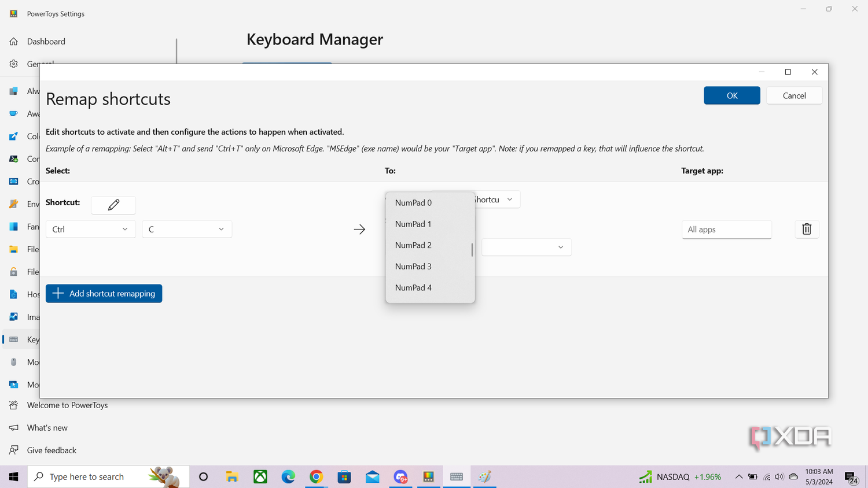Launch Microsoft Edge from the taskbar
Viewport: 868px width, 488px height.
tap(288, 476)
